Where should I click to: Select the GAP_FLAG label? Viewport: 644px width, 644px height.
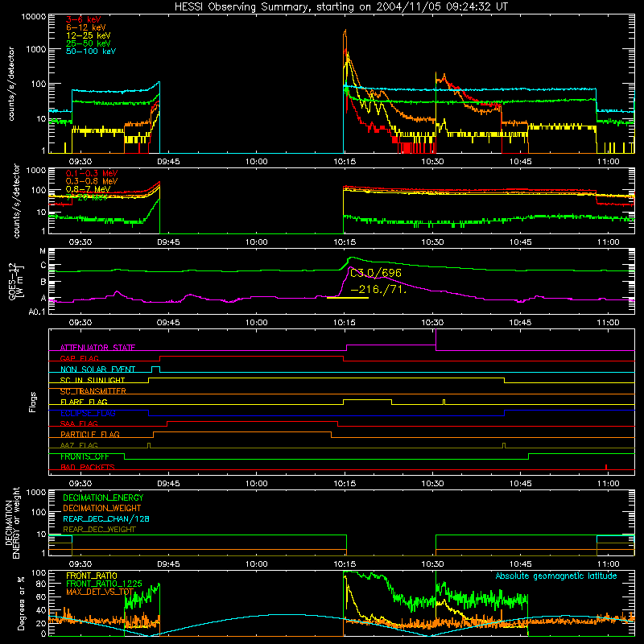tap(79, 358)
